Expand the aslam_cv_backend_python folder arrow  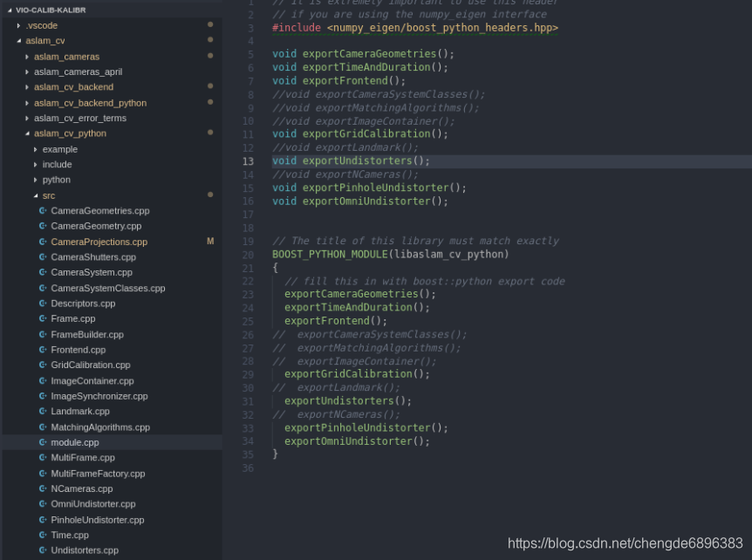27,103
